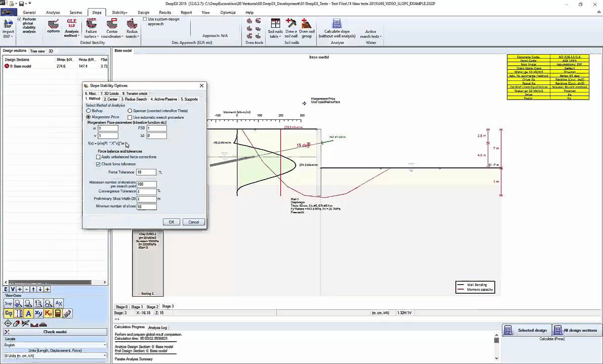
Task: Click OK in Slope Stability Options
Action: pos(171,222)
